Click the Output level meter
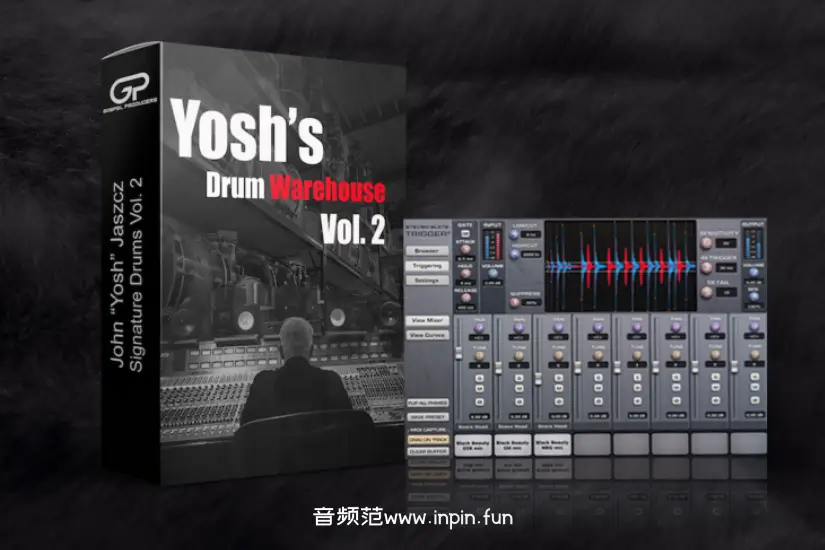The width and height of the screenshot is (825, 550). 753,244
